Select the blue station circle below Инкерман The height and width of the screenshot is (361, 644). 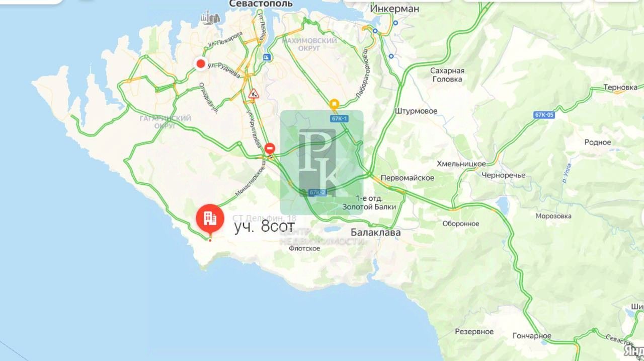click(396, 23)
